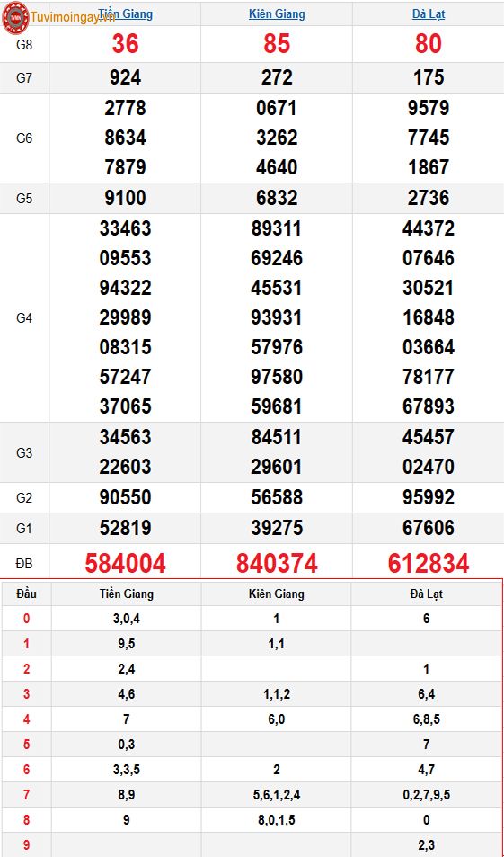Open the Đà Lạt province link
504x857 pixels.
click(429, 14)
